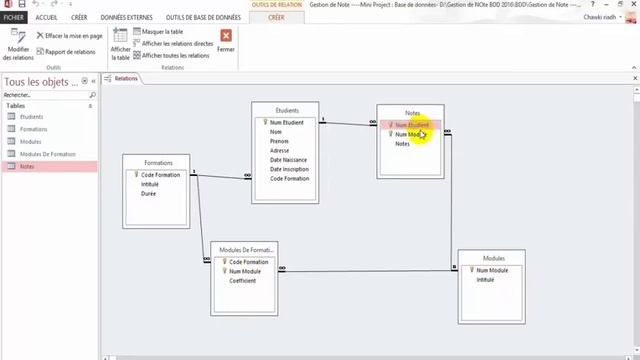Click search magnifier icon in navigation pane
The width and height of the screenshot is (640, 360).
click(x=93, y=95)
